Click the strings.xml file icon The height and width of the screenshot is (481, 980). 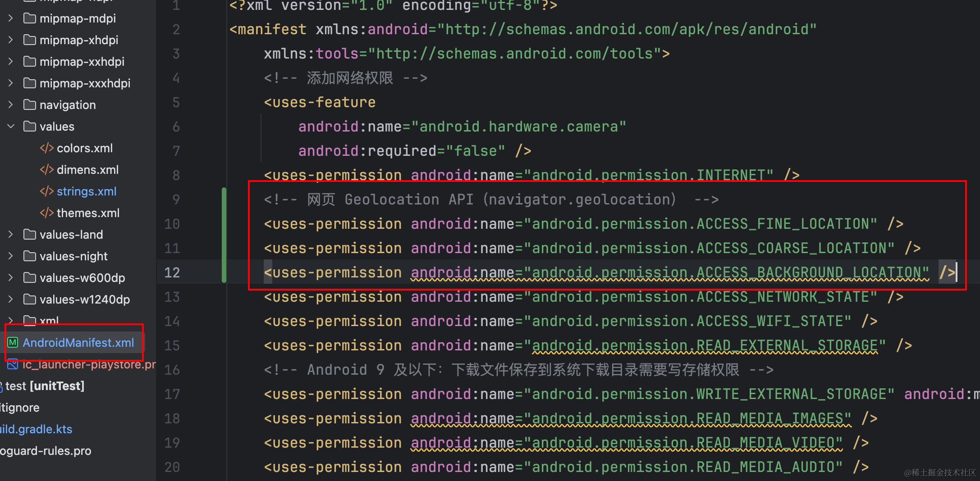(x=46, y=191)
